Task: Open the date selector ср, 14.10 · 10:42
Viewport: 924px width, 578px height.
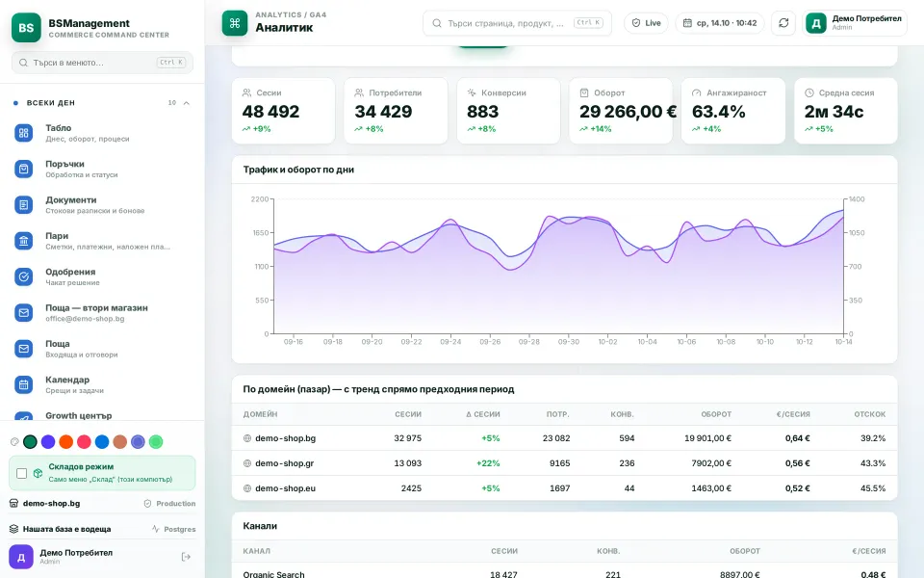Action: click(720, 23)
